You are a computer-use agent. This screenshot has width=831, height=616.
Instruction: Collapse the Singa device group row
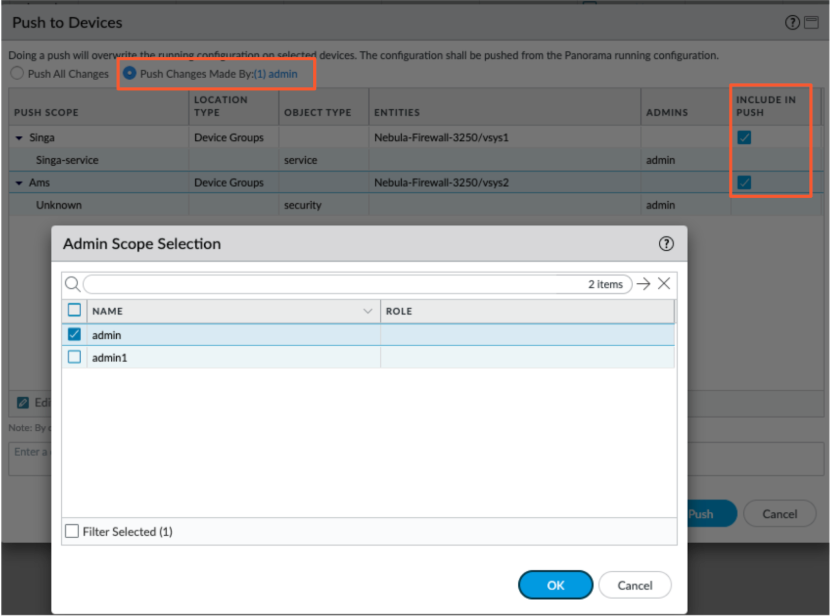pyautogui.click(x=19, y=138)
